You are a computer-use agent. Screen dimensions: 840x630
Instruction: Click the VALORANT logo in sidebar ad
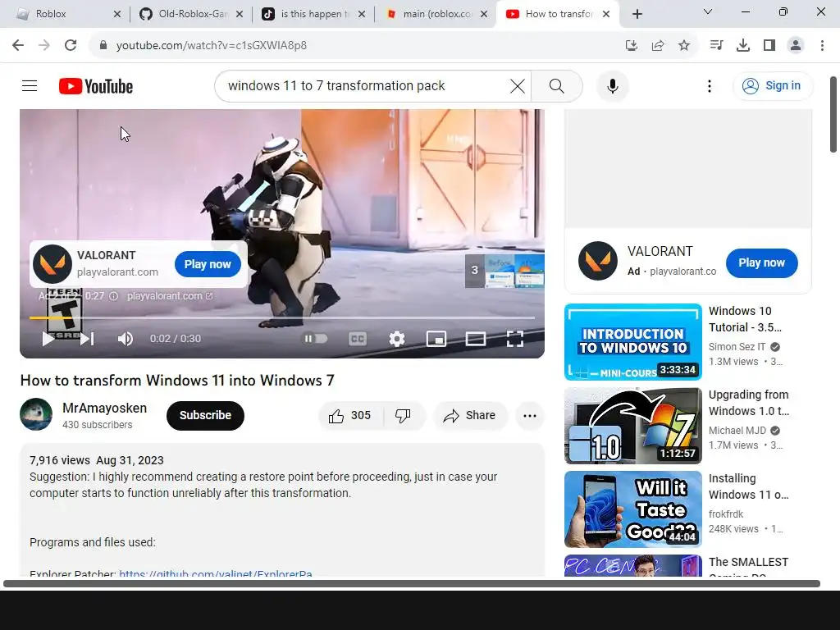[x=598, y=261]
